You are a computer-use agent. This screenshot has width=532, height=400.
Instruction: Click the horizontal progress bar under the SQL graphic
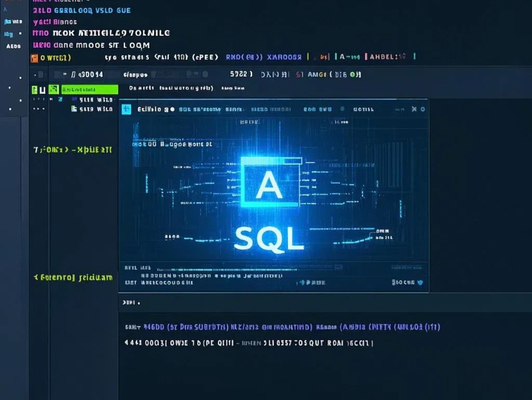point(227,270)
